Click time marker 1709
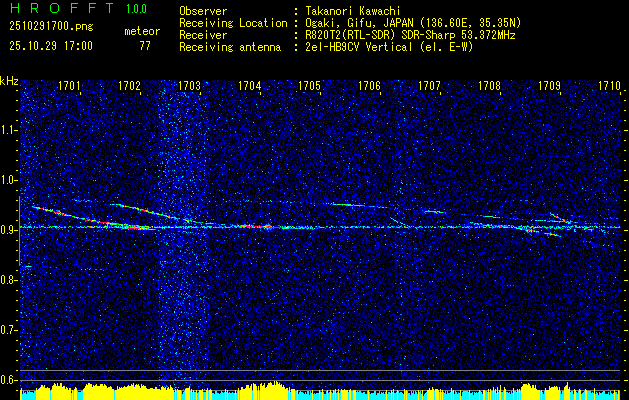The width and height of the screenshot is (629, 400). coord(549,85)
